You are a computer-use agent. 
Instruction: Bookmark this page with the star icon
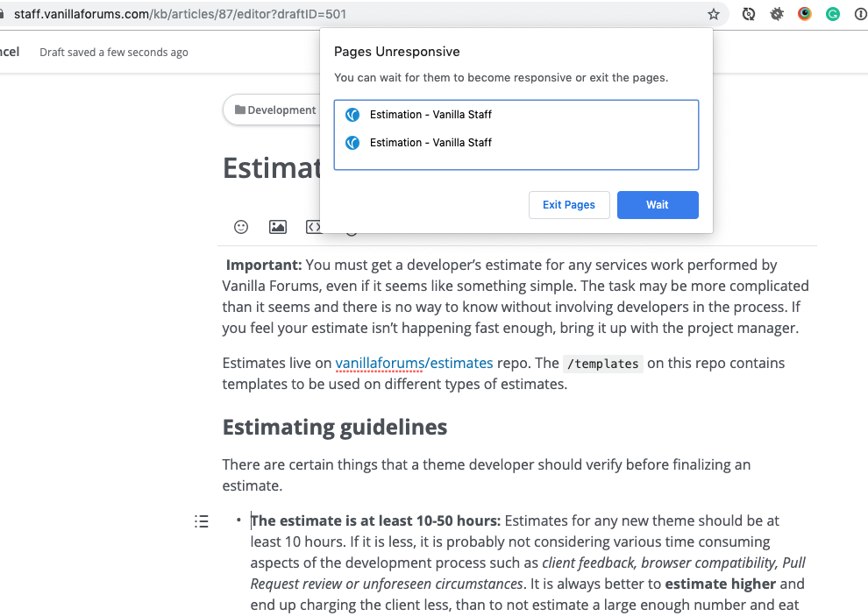714,14
